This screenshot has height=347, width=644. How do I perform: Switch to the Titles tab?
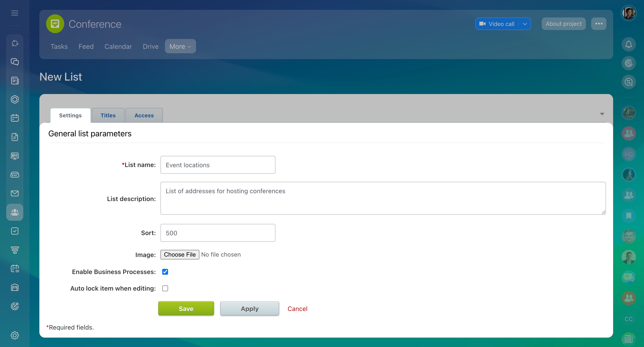[x=108, y=115]
